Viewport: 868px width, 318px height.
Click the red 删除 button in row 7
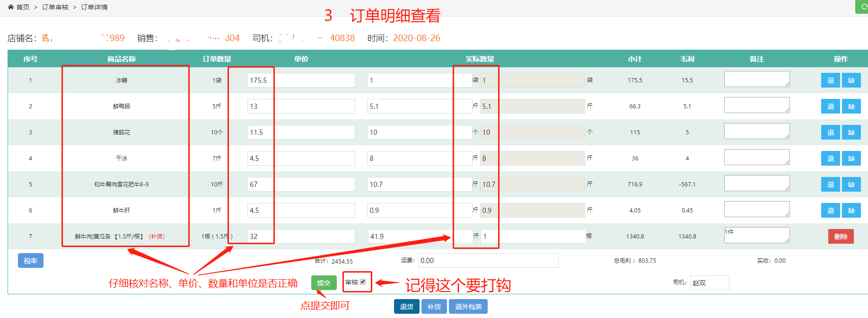pos(841,237)
